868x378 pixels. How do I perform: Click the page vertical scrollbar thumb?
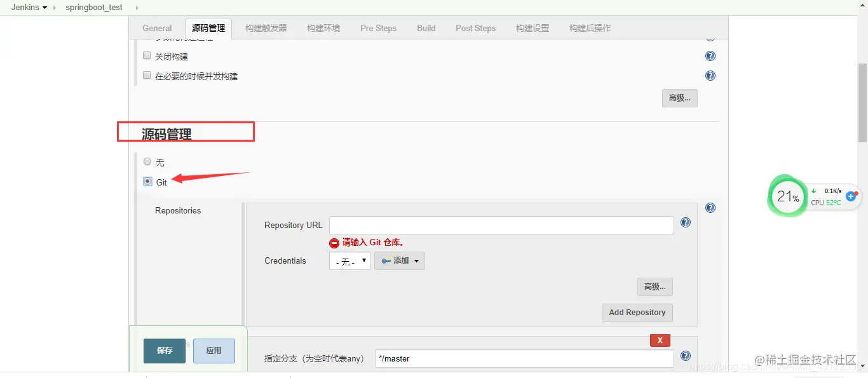862,103
